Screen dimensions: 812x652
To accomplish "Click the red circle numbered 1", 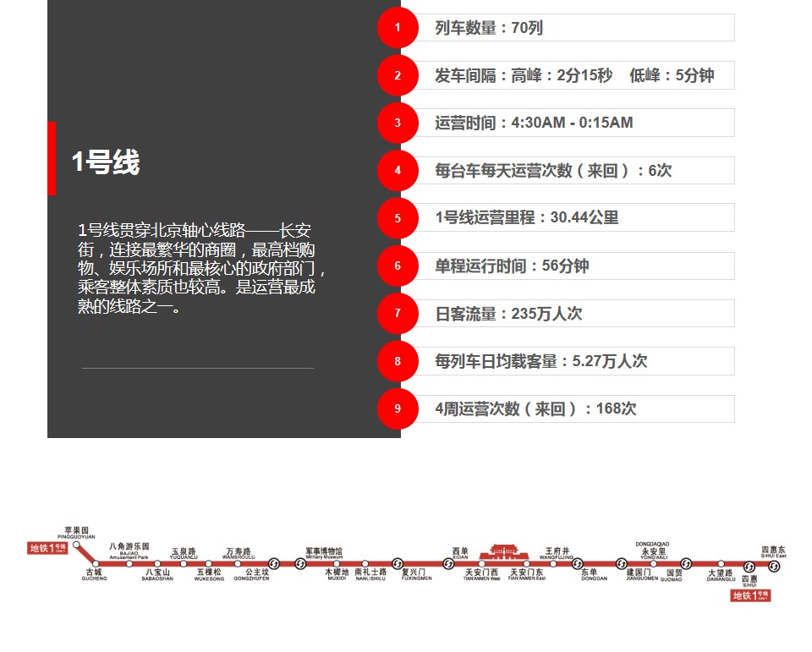I will (x=398, y=27).
